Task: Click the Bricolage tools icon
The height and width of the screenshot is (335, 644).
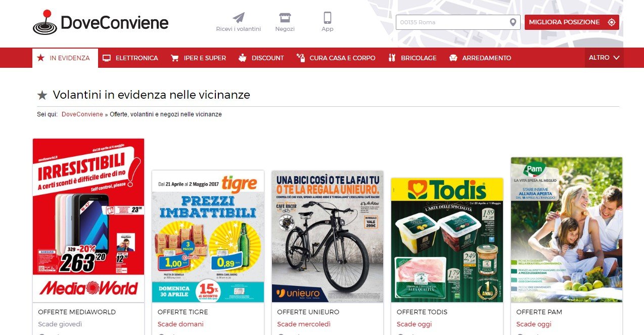Action: 392,58
